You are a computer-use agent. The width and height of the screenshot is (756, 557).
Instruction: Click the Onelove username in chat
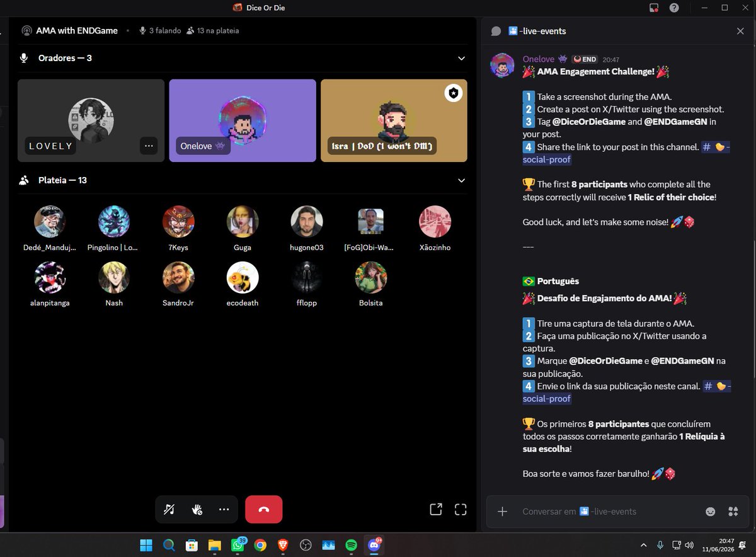pos(539,59)
